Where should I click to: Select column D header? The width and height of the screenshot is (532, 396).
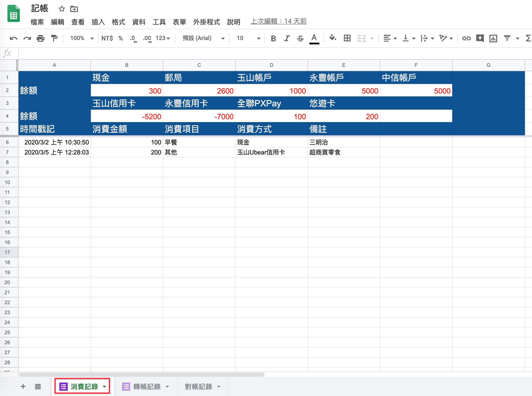pyautogui.click(x=271, y=65)
